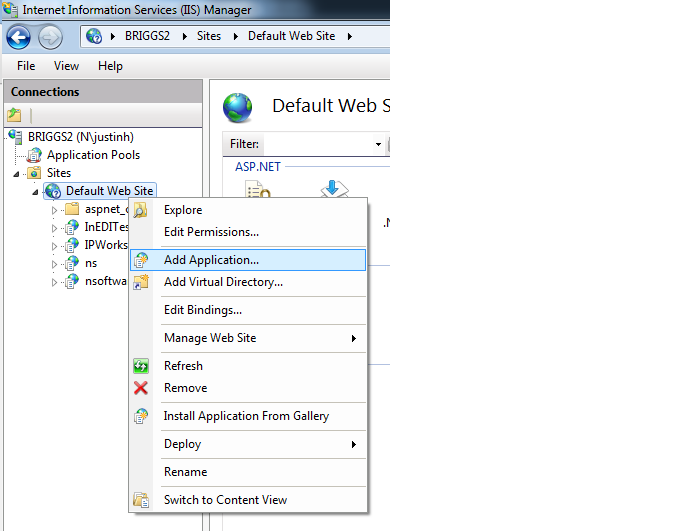This screenshot has width=695, height=531.
Task: Collapse the ASP.NET group heading
Action: pos(258,167)
